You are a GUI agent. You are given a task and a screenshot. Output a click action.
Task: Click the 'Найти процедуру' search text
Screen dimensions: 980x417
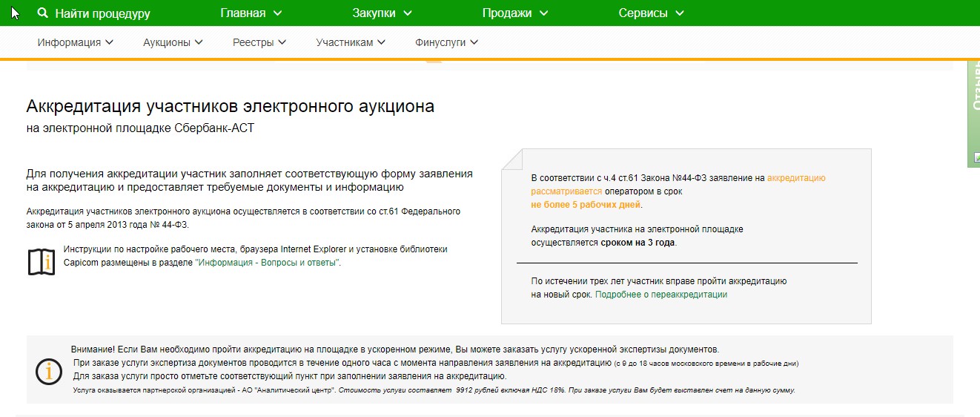pos(102,13)
